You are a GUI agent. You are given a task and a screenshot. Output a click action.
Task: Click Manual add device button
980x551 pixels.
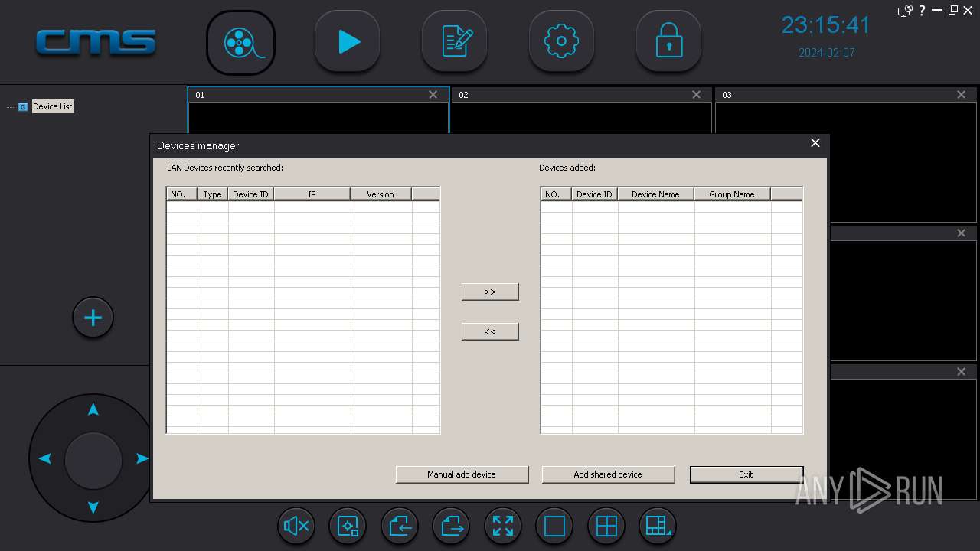point(462,474)
